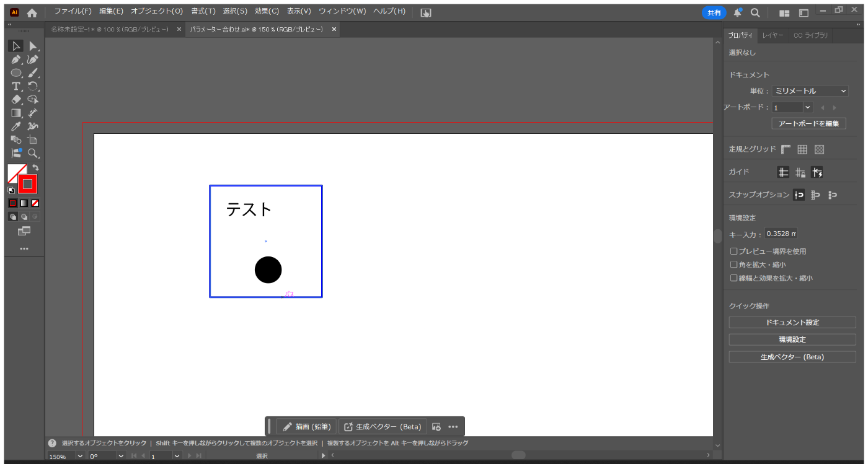Select the Eyedropper tool

(x=16, y=126)
